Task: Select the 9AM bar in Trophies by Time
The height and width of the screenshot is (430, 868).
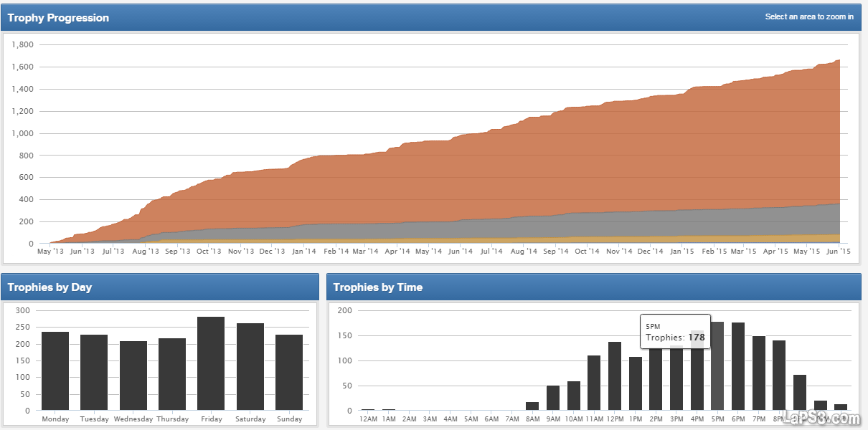Action: (x=553, y=398)
